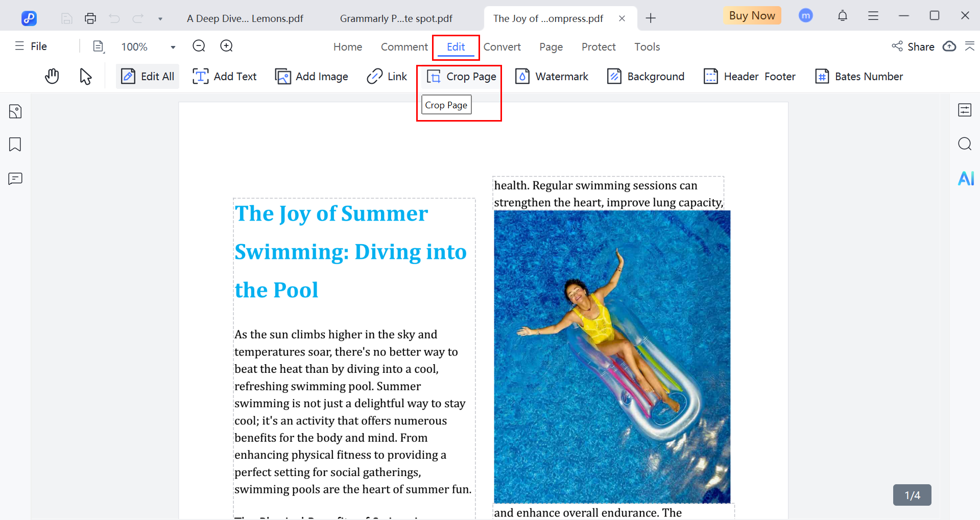The width and height of the screenshot is (980, 520).
Task: Expand the zoom level dropdown
Action: tap(173, 47)
